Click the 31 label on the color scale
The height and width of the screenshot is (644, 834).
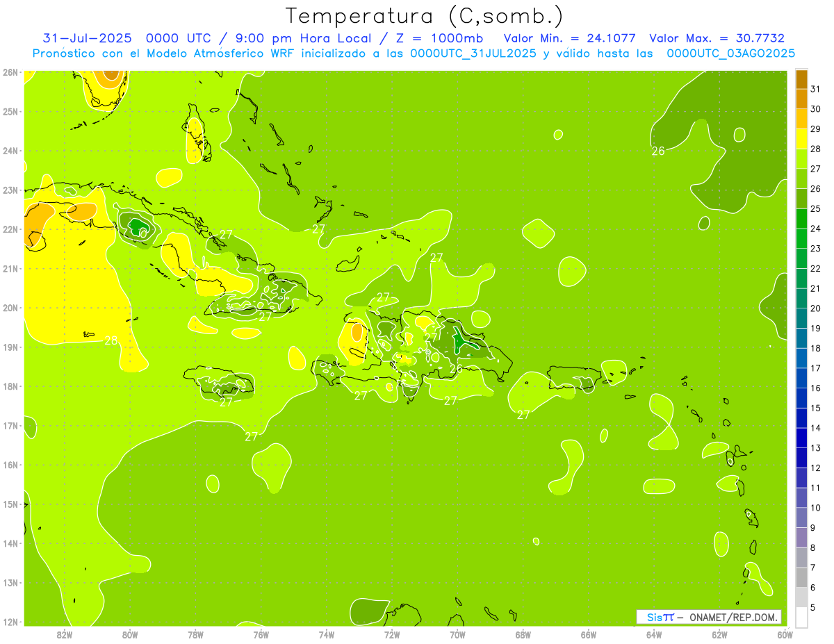click(815, 89)
